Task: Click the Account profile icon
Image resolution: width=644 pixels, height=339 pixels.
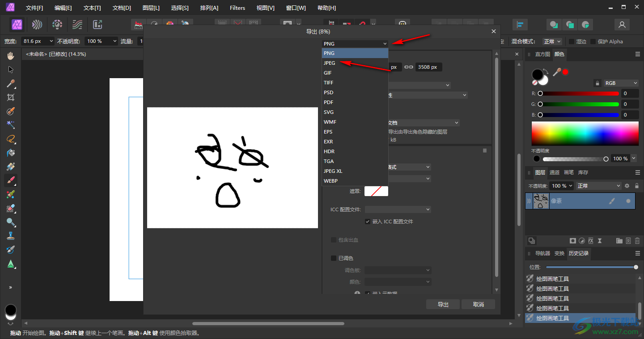Action: (621, 25)
